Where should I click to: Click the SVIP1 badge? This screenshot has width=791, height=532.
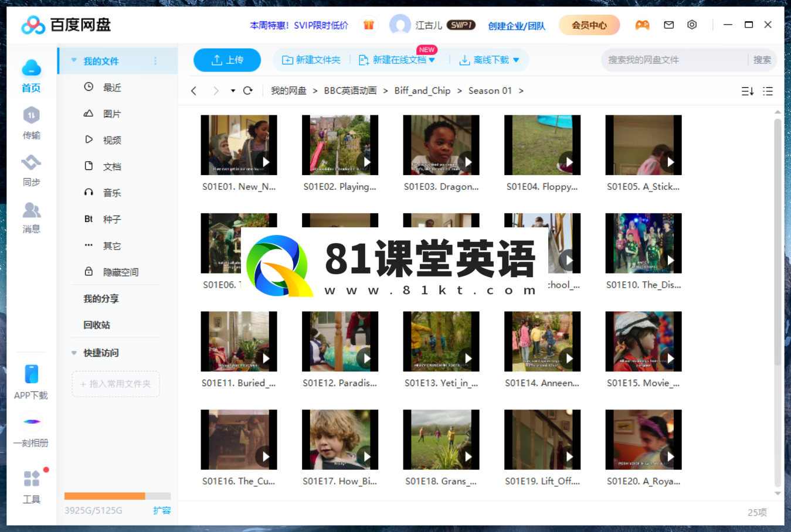click(461, 25)
